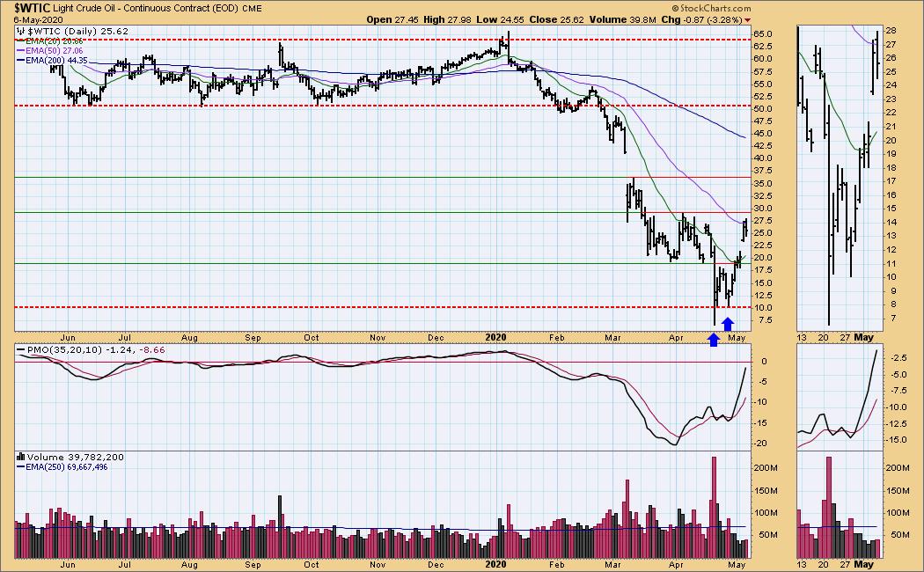Click the High 27.98 value
The image size is (924, 572).
click(x=448, y=19)
